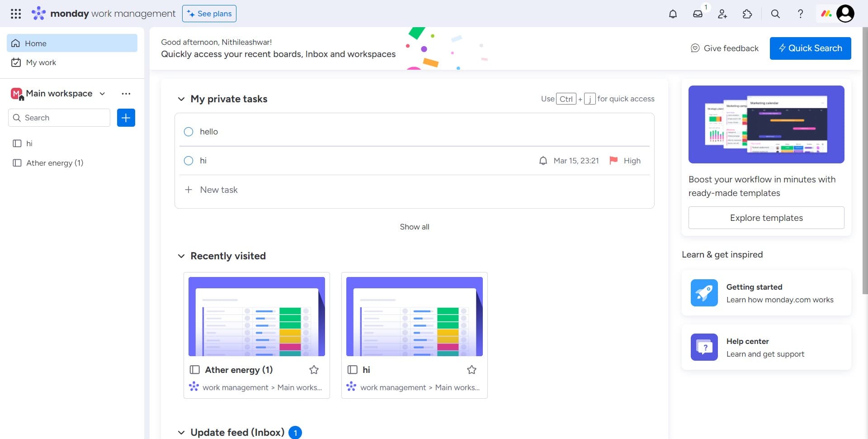The height and width of the screenshot is (439, 868).
Task: Click the invite members icon
Action: coord(722,14)
